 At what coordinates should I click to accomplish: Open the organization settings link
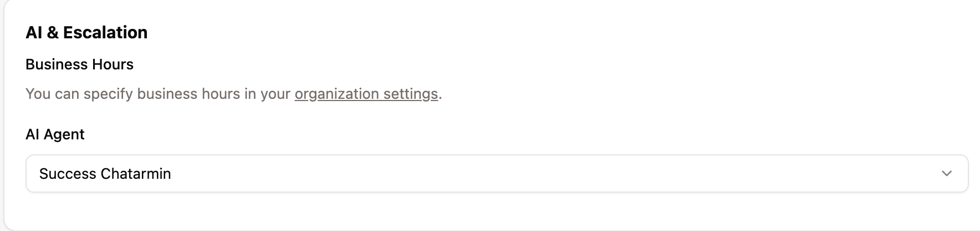(x=366, y=94)
